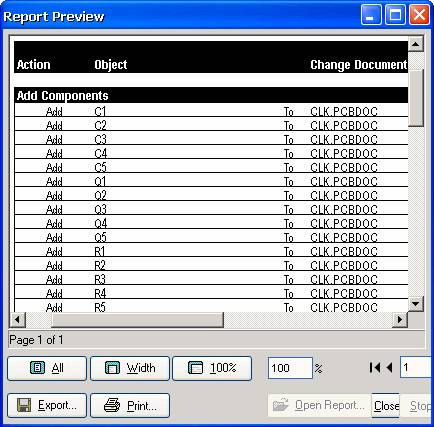Set zoom with the 100% button
This screenshot has width=434, height=427.
(x=212, y=368)
